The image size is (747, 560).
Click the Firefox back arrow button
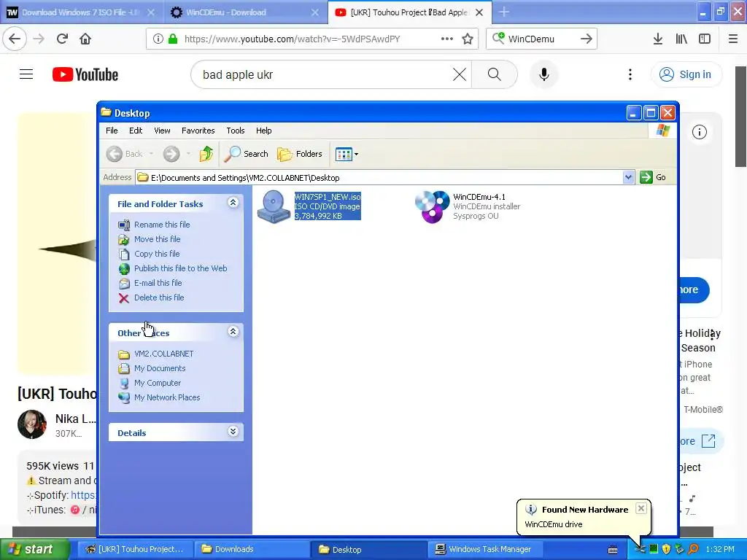pyautogui.click(x=15, y=39)
